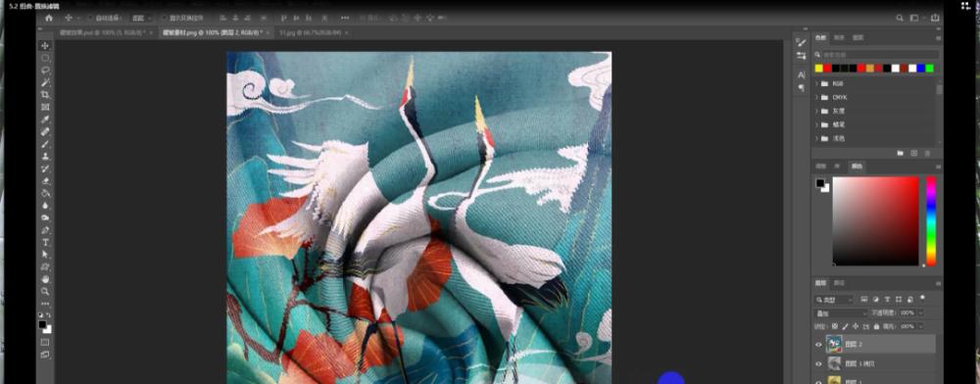Select the Frame tool
Viewport: 980px width, 384px height.
[x=45, y=107]
